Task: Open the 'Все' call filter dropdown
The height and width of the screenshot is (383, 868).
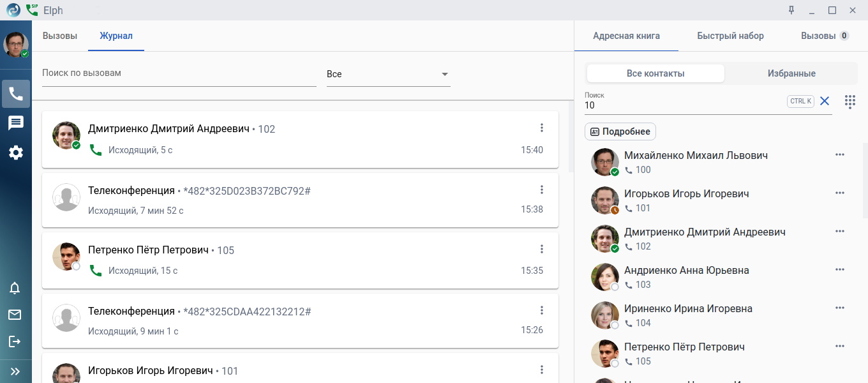Action: pos(388,74)
